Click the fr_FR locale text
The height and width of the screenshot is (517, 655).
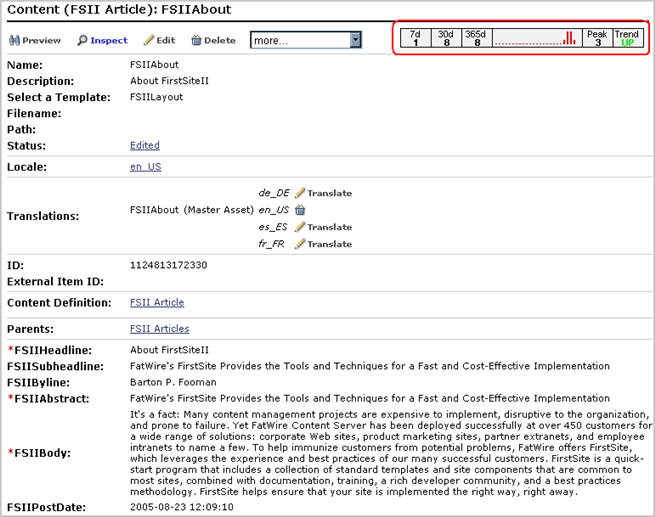point(272,244)
